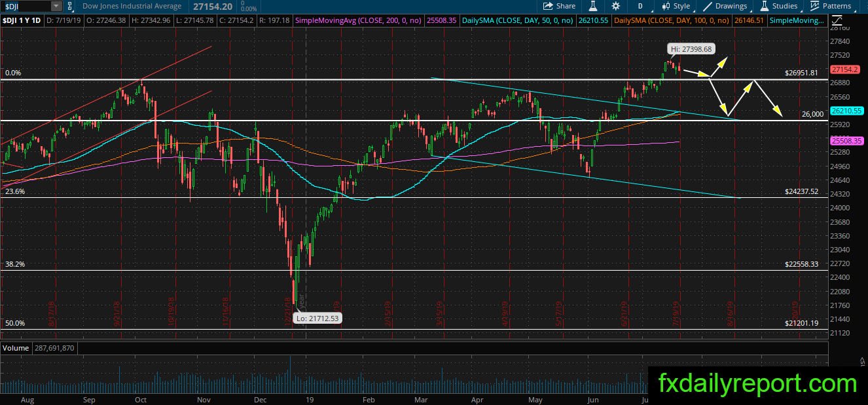The image size is (868, 405).
Task: Open chart settings gear icon
Action: (x=615, y=6)
